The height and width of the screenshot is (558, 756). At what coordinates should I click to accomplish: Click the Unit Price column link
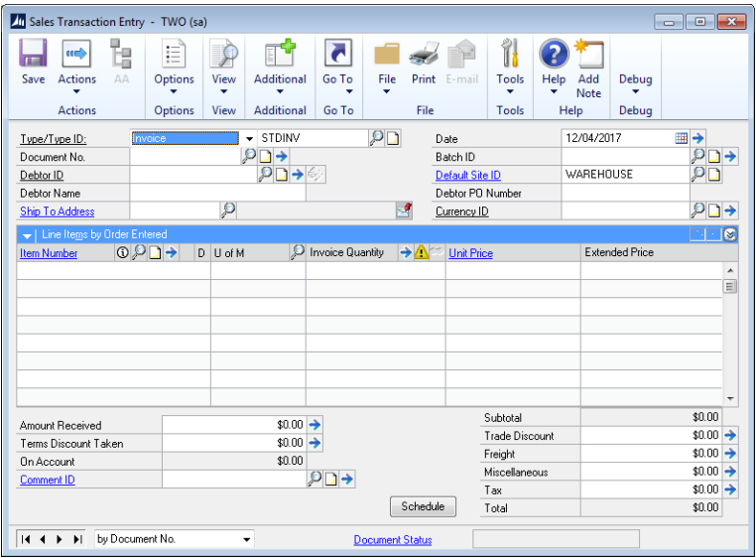[x=470, y=253]
